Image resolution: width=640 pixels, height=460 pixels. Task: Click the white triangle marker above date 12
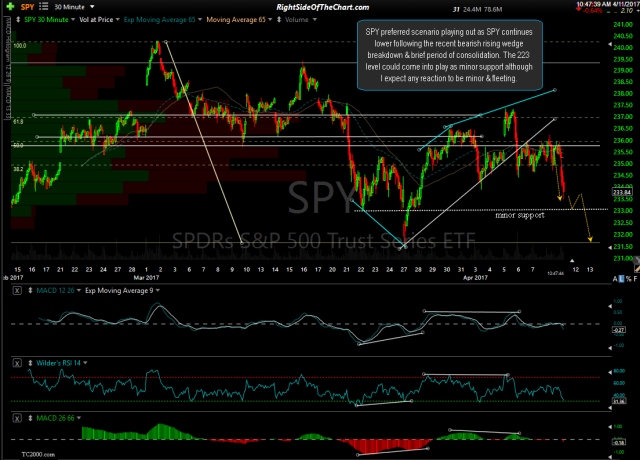point(572,260)
